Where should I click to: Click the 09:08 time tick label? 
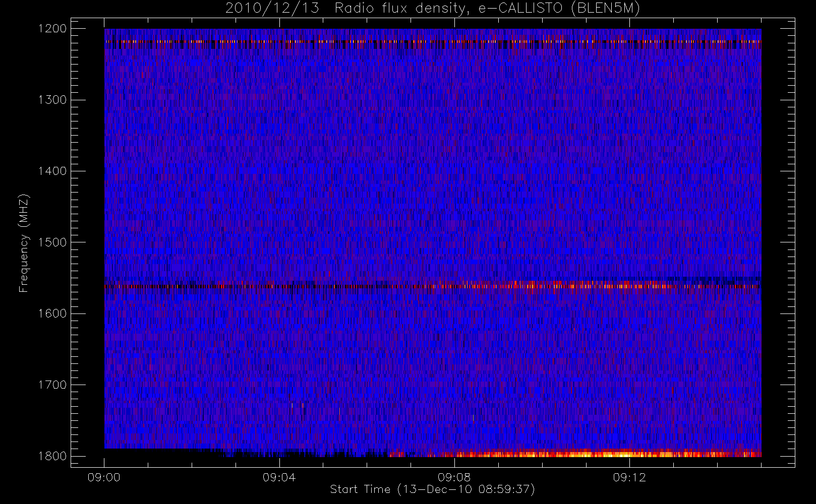[x=454, y=477]
